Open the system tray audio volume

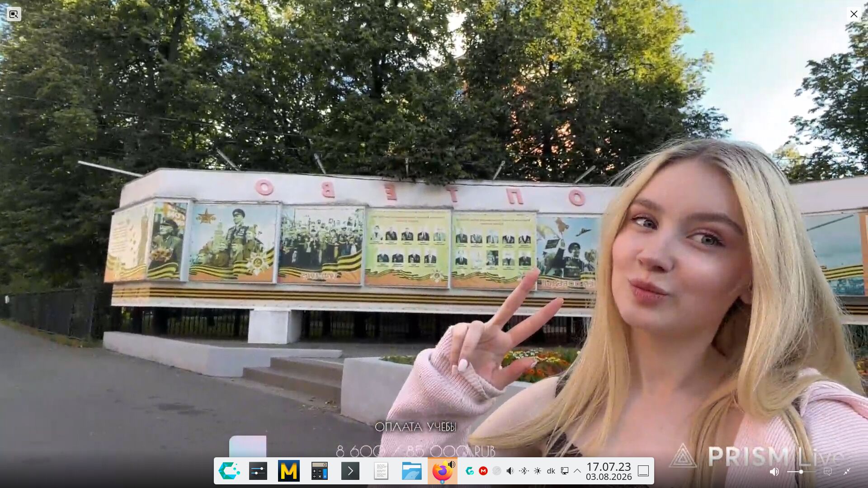pos(510,471)
